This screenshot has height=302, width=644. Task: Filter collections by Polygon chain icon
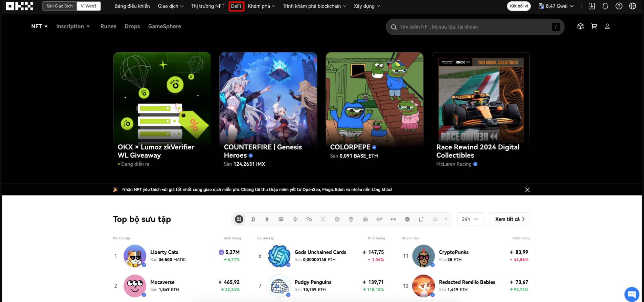(x=309, y=219)
